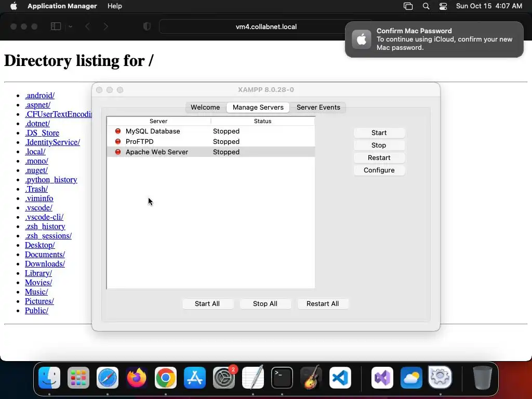Screen dimensions: 532x399
Task: Open the Library/ directory link
Action: [38, 273]
